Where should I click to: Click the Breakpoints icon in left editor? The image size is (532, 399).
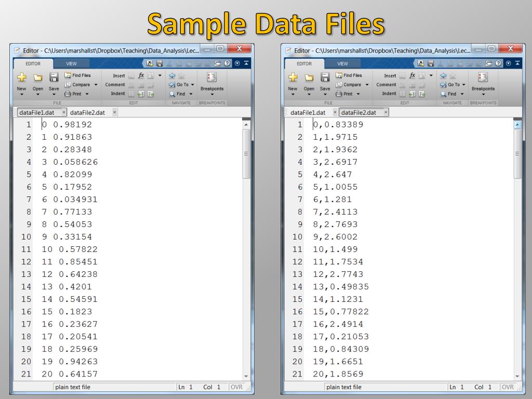point(212,77)
